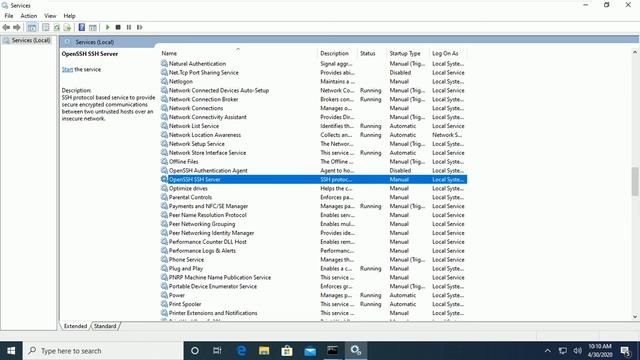Click the taskbar search box

(x=103, y=351)
